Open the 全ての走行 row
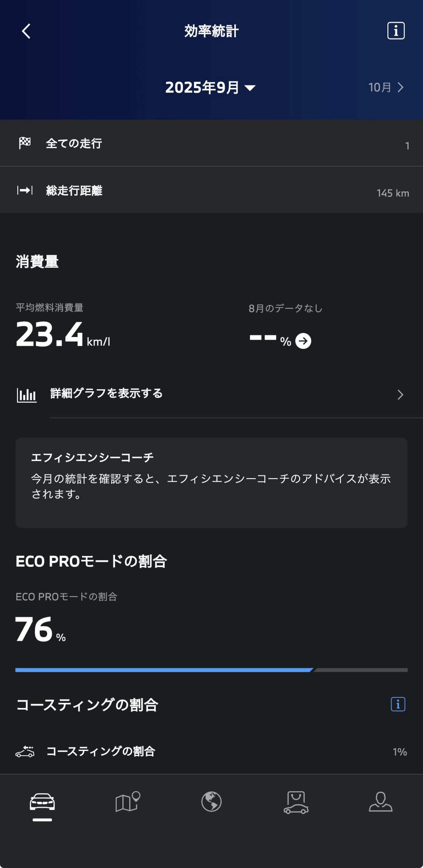 (211, 143)
